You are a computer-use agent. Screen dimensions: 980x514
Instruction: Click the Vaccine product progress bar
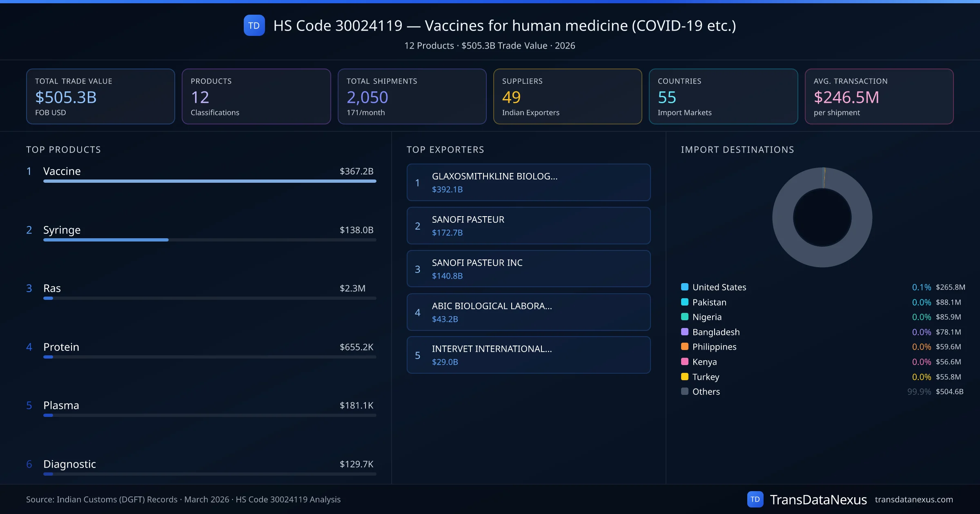[x=209, y=181]
